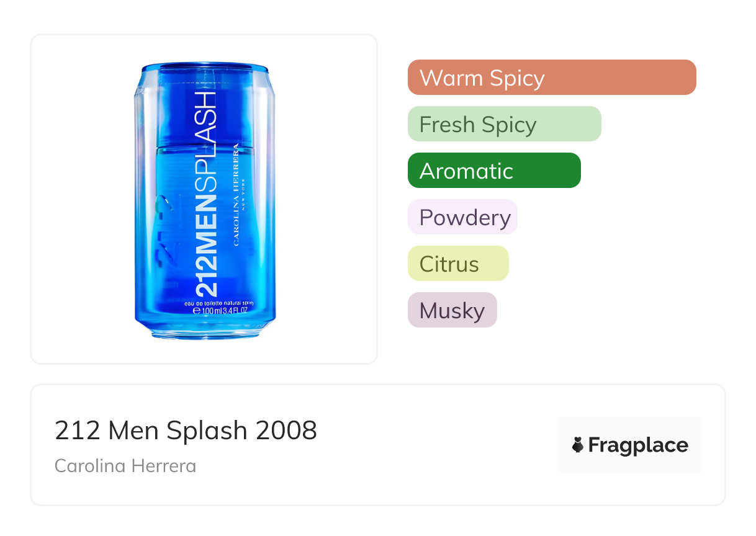The height and width of the screenshot is (536, 756).
Task: Click the 100ml 3.4 FL OZ label
Action: click(225, 310)
